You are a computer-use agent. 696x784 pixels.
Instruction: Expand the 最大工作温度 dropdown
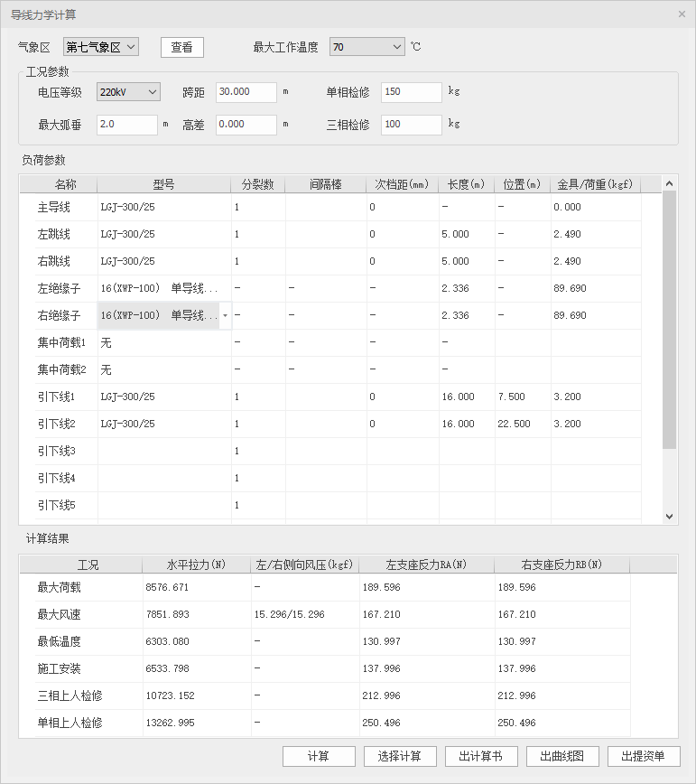point(367,47)
